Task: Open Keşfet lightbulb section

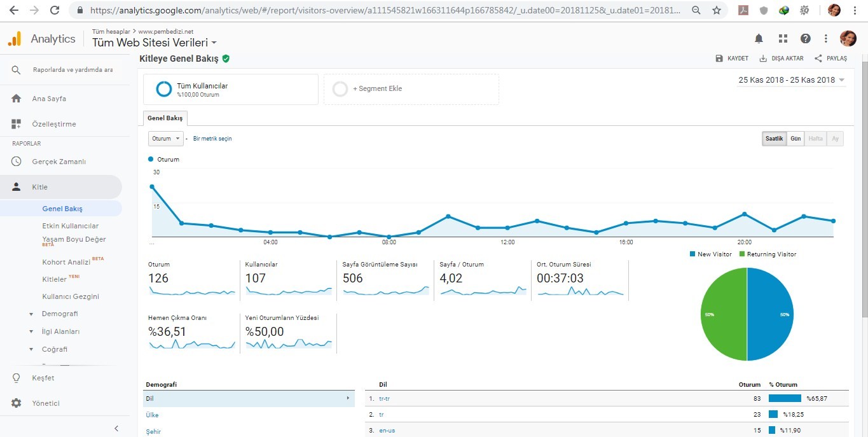Action: click(x=17, y=378)
